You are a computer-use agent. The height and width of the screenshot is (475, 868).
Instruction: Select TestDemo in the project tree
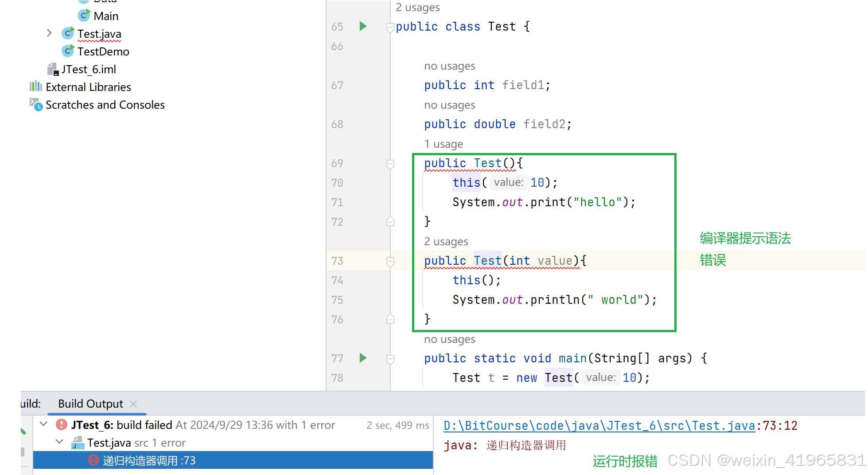tap(103, 51)
